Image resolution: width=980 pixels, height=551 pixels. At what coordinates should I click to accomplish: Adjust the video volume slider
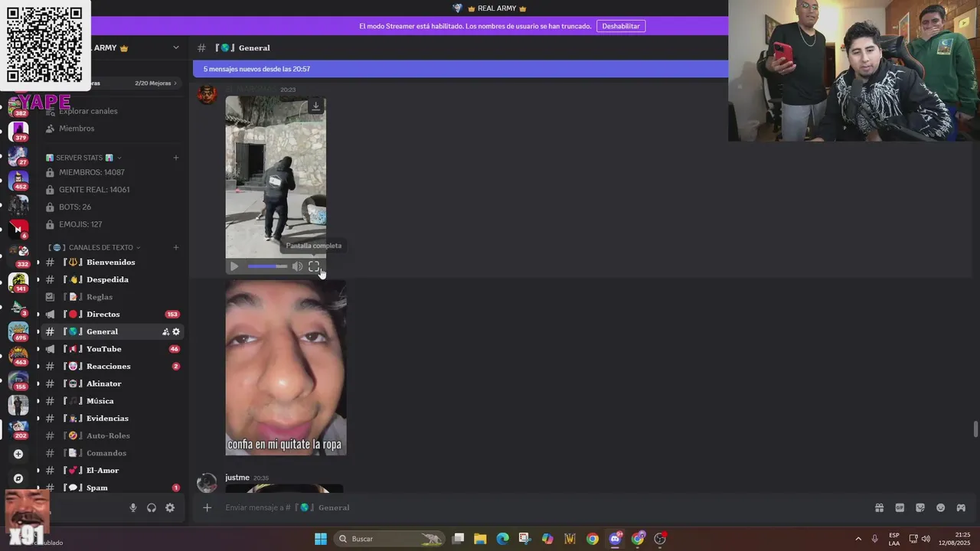(x=267, y=266)
